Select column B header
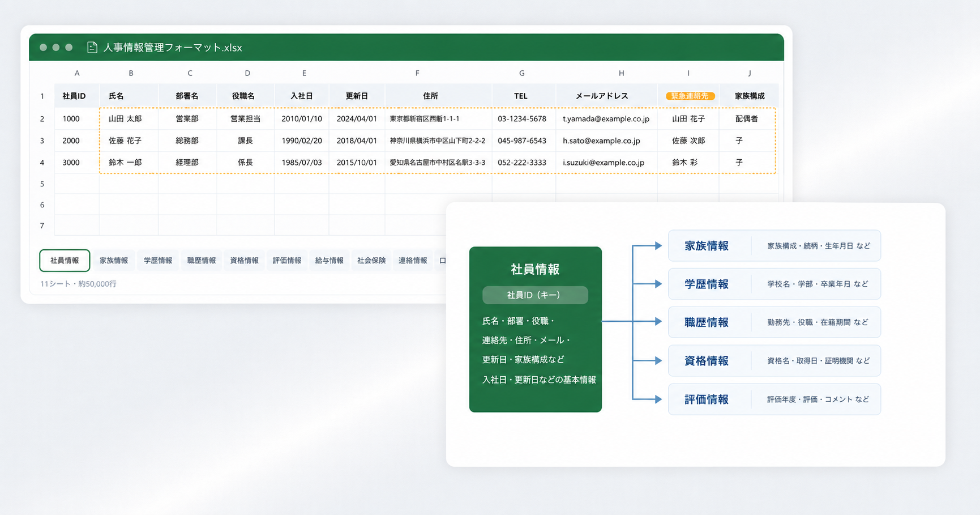Screen dimensions: 980x515 pos(131,73)
